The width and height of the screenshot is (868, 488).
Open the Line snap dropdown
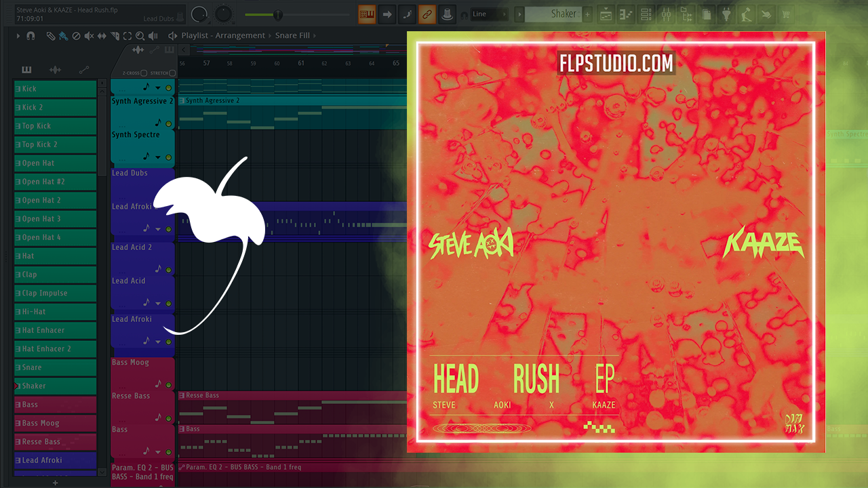tap(490, 14)
